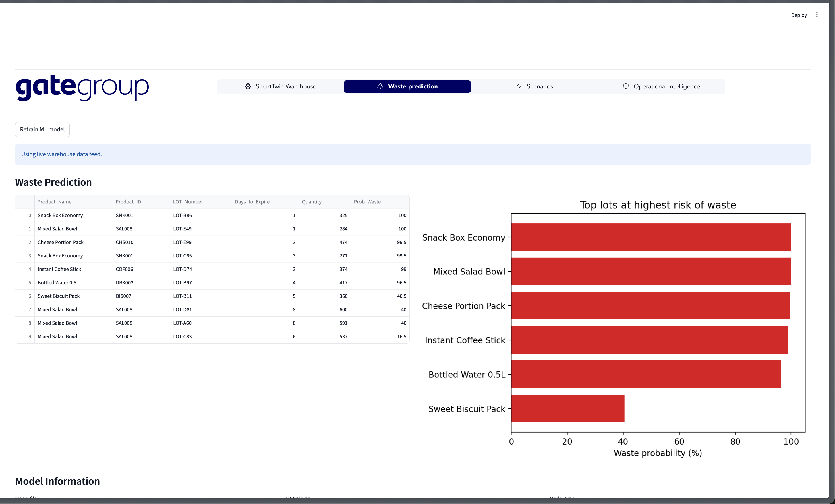Select the Cheese Portion Pack name cell
The image size is (835, 504).
[x=61, y=242]
